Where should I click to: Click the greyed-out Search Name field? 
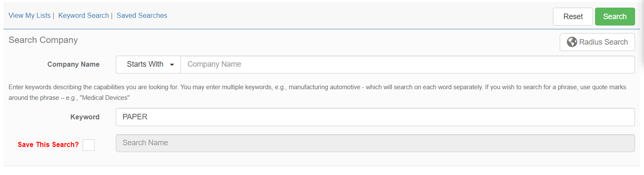click(375, 143)
